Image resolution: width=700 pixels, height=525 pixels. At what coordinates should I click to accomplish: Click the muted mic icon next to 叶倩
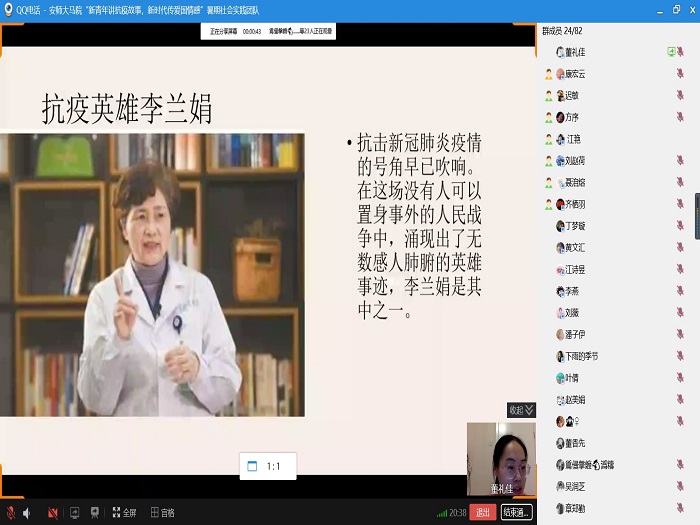(680, 377)
